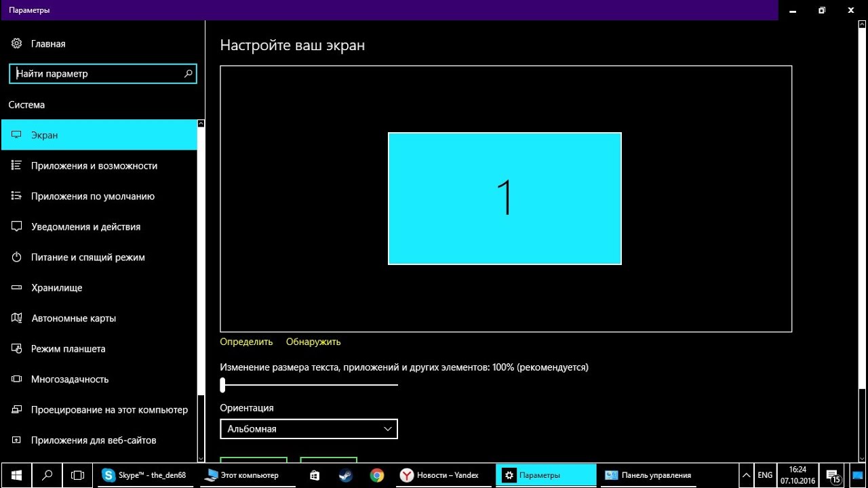Image resolution: width=868 pixels, height=488 pixels.
Task: Select display 1 monitor rectangle
Action: (505, 199)
